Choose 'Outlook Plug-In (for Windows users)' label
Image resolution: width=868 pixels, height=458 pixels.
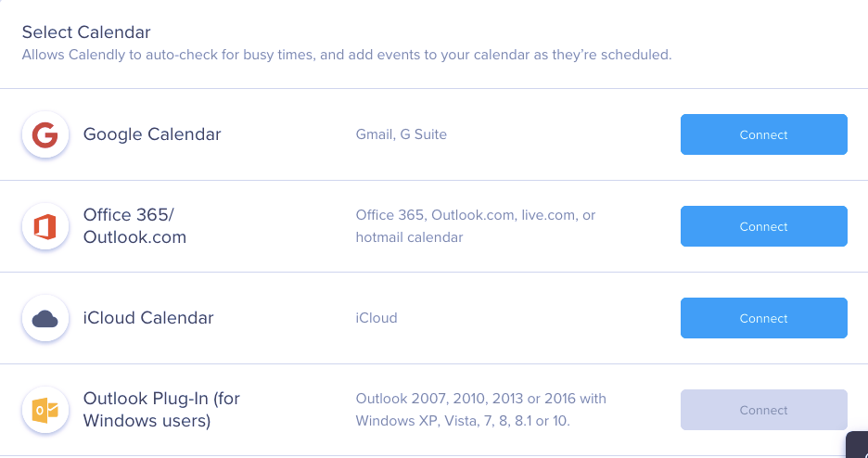161,410
